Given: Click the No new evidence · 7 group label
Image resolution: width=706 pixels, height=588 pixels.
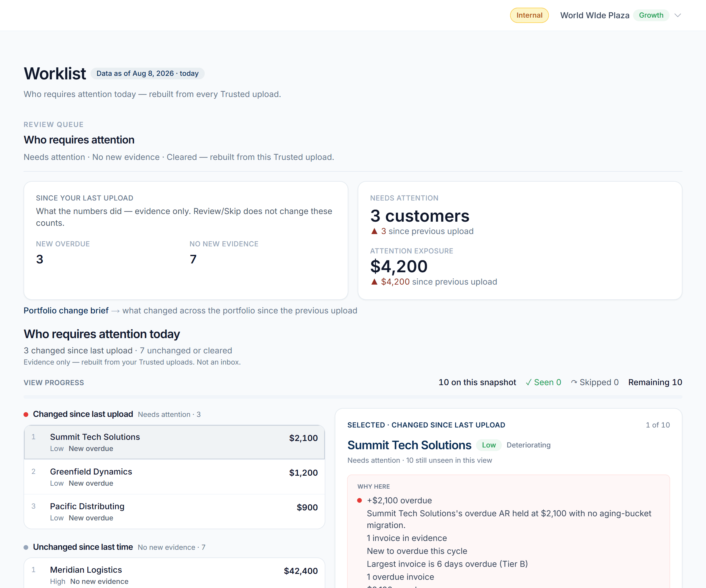Looking at the screenshot, I should (x=171, y=547).
